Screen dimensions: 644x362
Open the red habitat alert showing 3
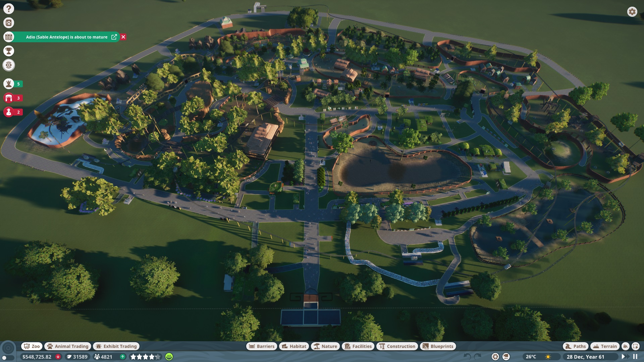click(13, 98)
